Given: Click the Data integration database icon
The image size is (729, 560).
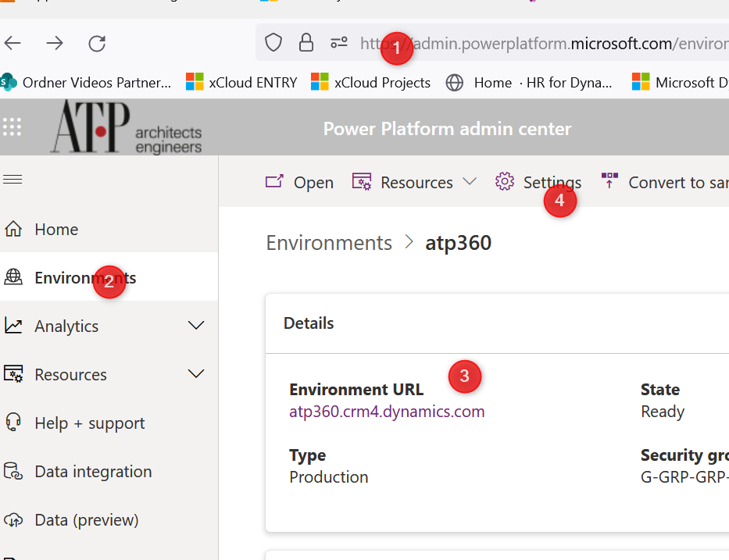Looking at the screenshot, I should [13, 471].
